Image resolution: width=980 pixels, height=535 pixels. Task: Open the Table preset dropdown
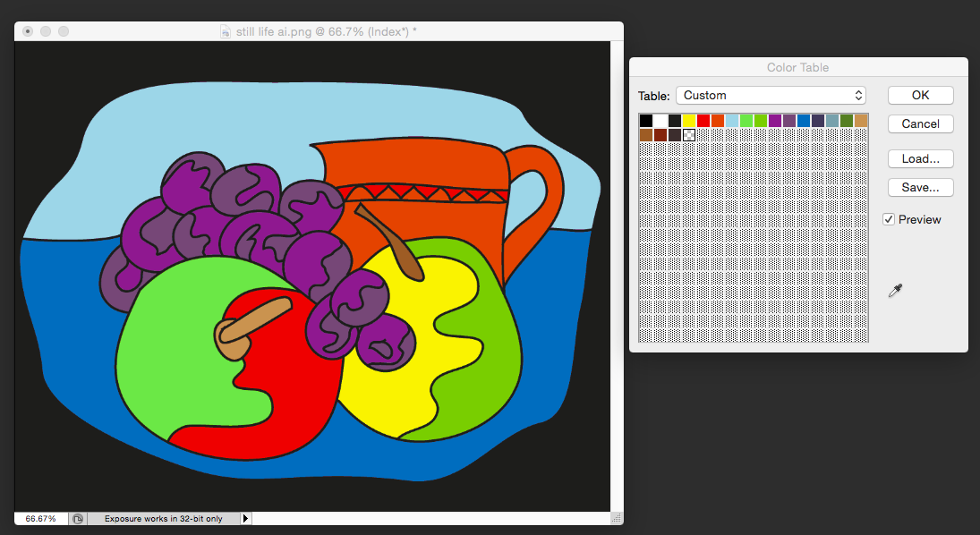(x=771, y=95)
